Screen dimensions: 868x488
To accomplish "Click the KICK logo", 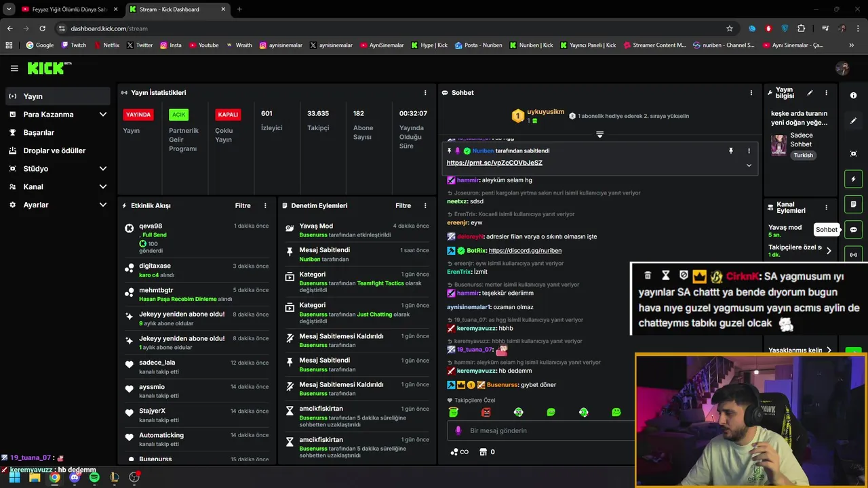I will tap(49, 68).
